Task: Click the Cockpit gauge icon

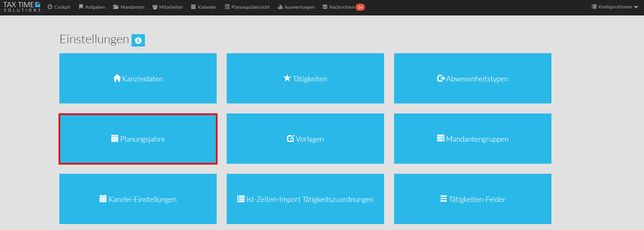Action: point(50,7)
